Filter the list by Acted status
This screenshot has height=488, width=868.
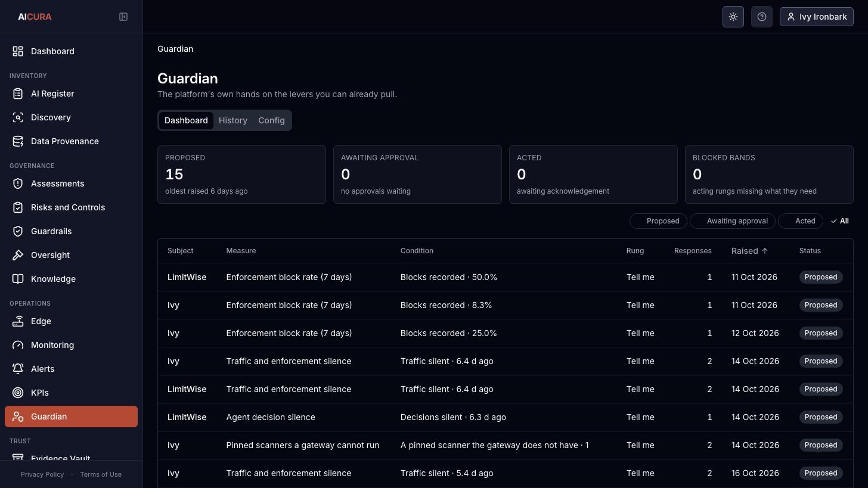[x=801, y=221]
